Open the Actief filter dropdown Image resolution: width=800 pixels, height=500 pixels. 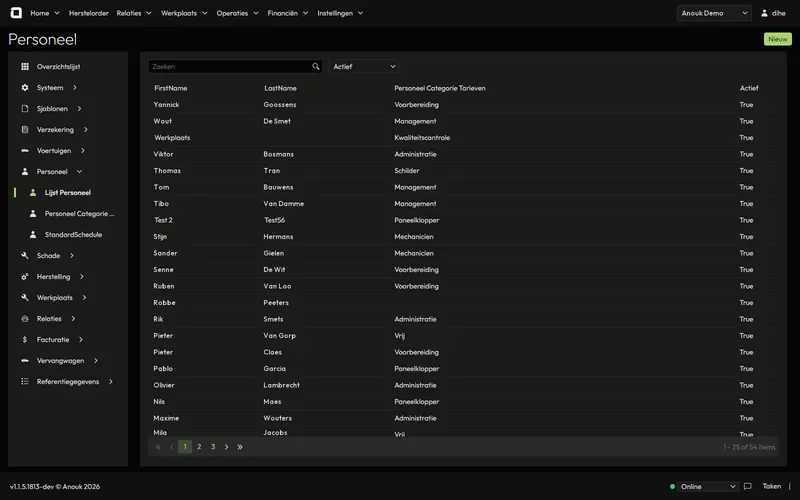point(364,66)
